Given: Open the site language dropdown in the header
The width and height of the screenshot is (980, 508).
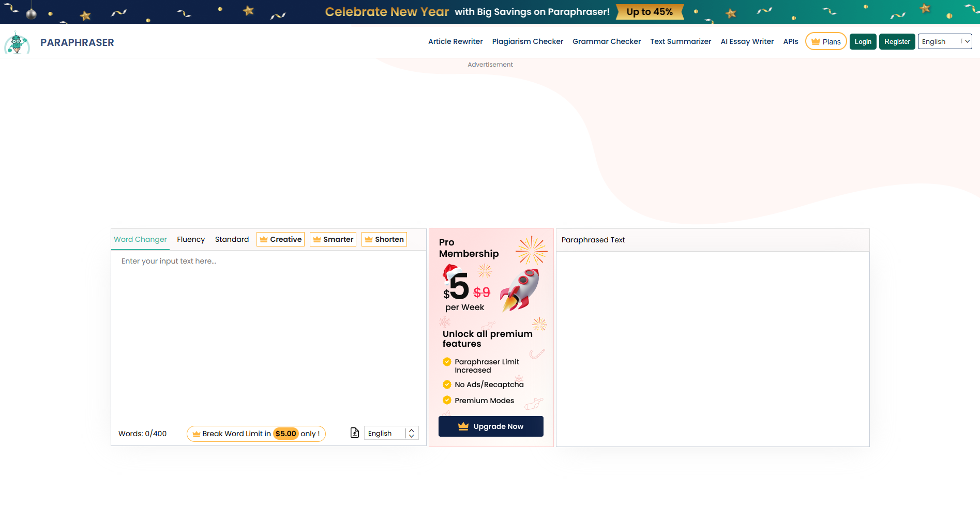Looking at the screenshot, I should click(x=945, y=41).
